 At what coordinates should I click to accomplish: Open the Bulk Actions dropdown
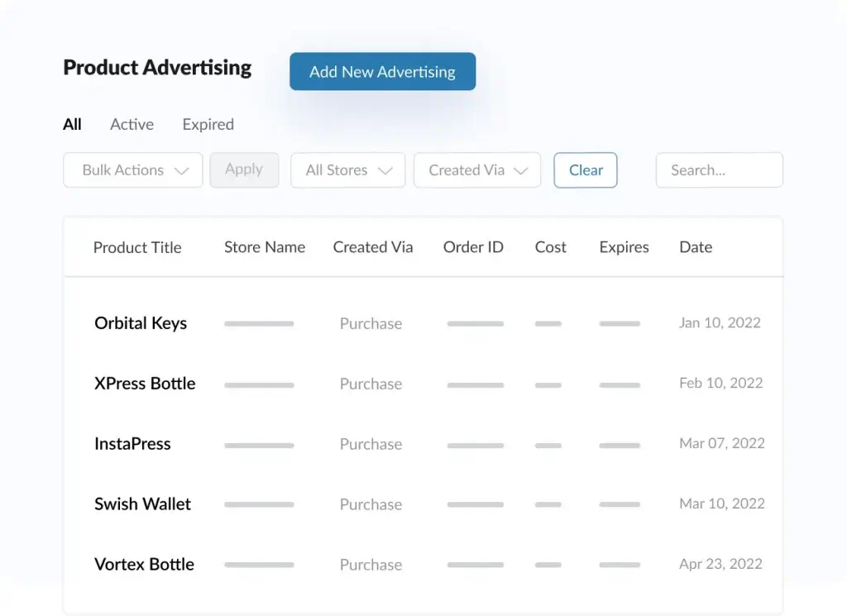pos(133,170)
